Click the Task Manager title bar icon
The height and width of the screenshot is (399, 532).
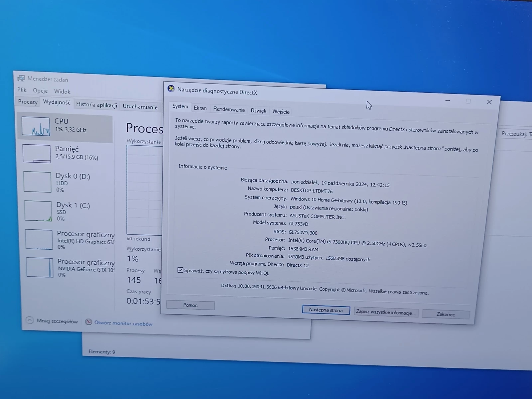tap(21, 78)
